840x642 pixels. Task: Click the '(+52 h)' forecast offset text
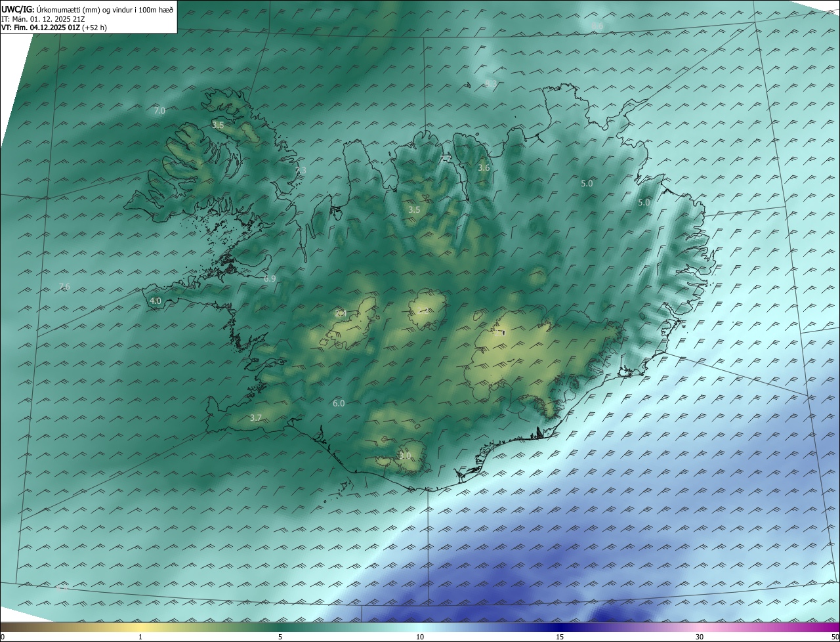pos(94,28)
